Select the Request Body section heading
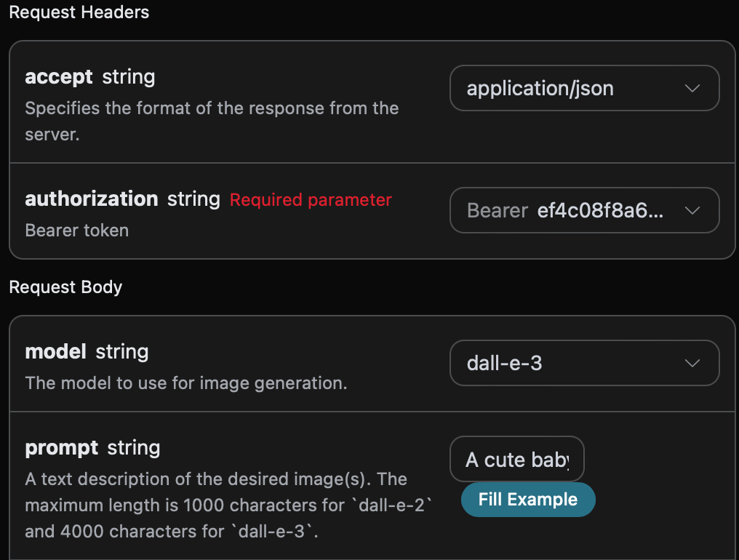The height and width of the screenshot is (560, 739). click(65, 287)
